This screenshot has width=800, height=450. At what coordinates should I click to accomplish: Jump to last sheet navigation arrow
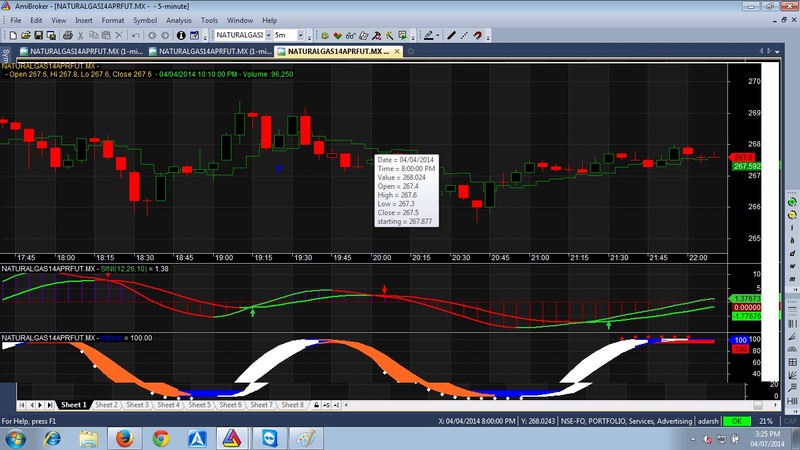click(49, 405)
